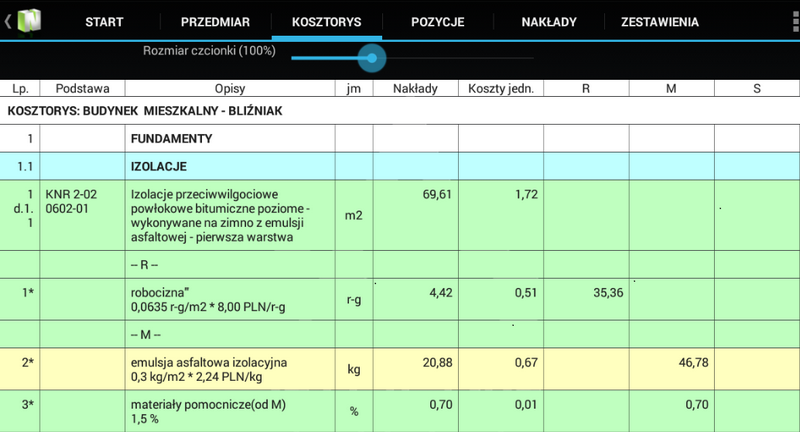Select the IZOLACJE subsection row
This screenshot has height=432, width=800.
[400, 166]
